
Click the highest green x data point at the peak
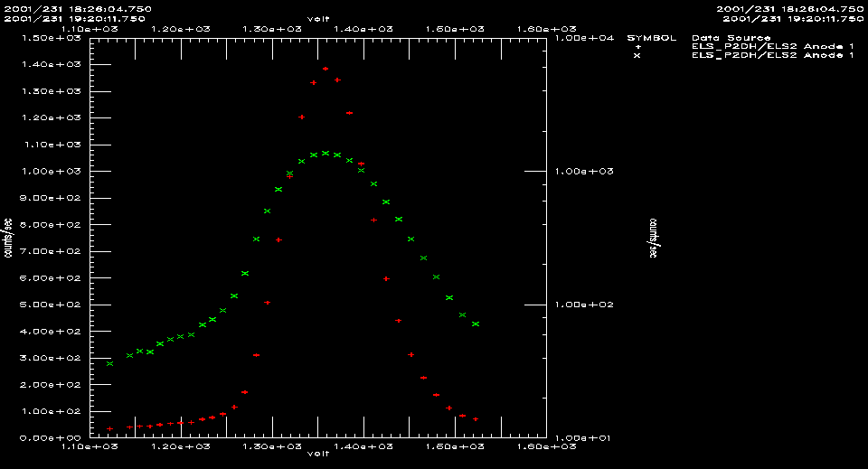point(325,154)
